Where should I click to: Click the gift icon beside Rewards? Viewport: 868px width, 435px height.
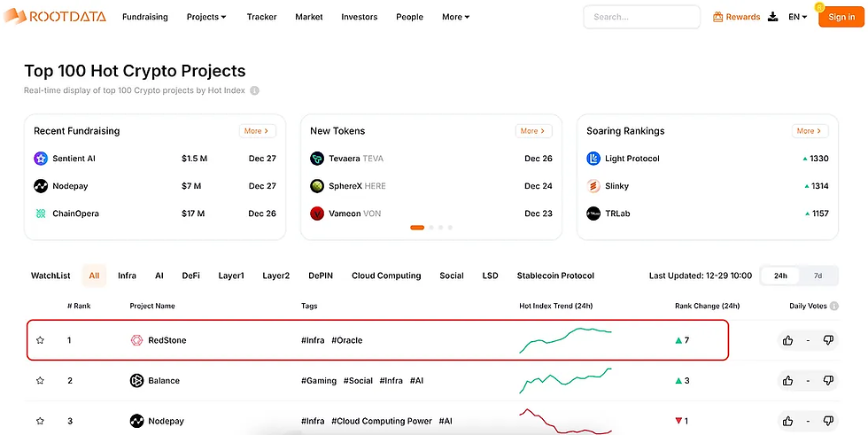click(x=718, y=17)
